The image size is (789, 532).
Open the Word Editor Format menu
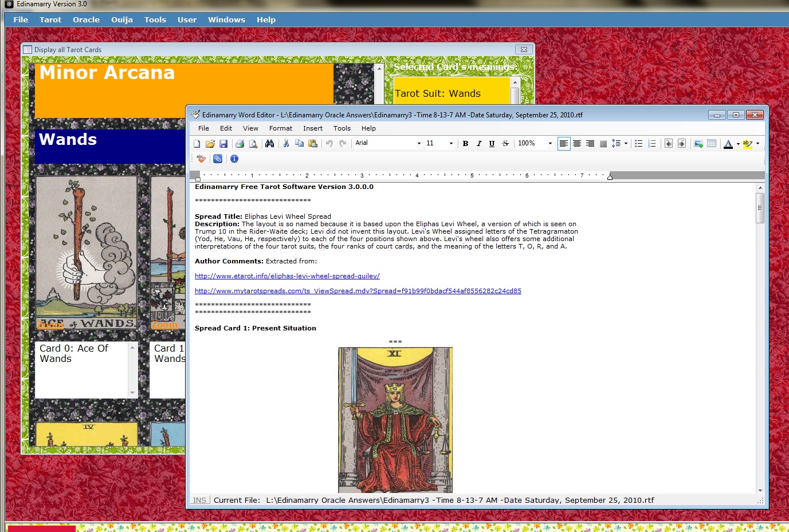(281, 128)
